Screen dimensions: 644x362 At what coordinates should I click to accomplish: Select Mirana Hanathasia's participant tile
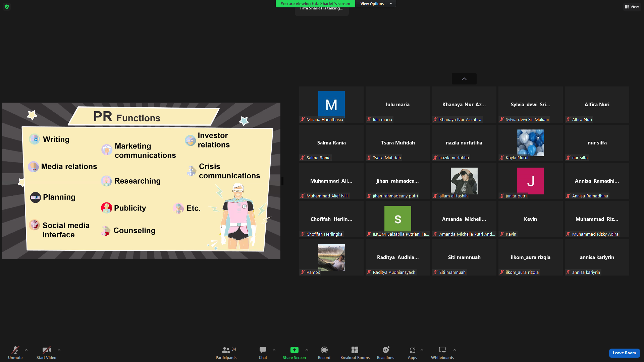coord(331,105)
